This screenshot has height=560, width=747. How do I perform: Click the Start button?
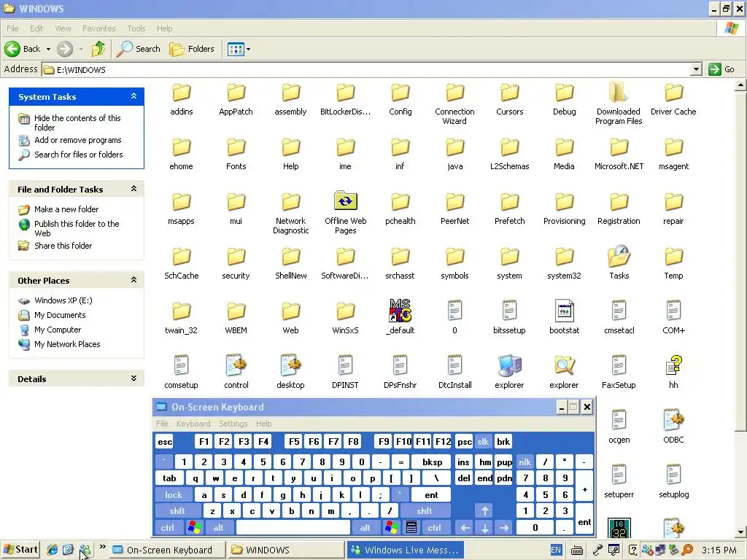tap(20, 550)
